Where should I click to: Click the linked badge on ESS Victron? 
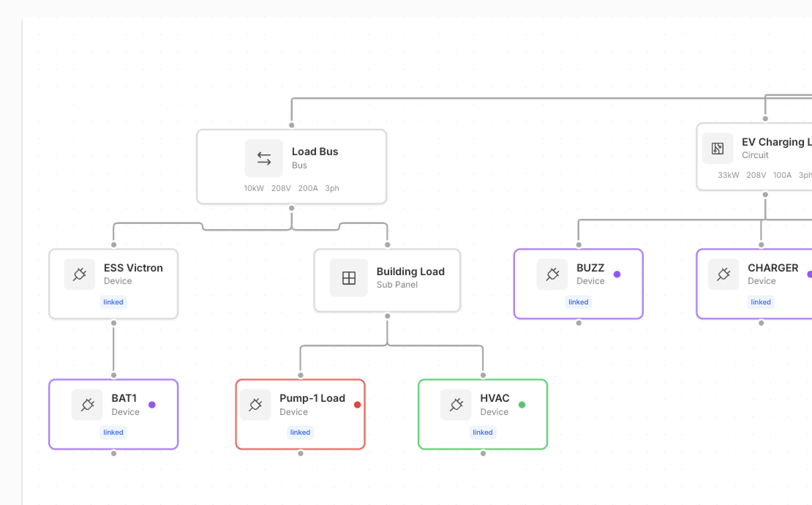click(x=113, y=302)
